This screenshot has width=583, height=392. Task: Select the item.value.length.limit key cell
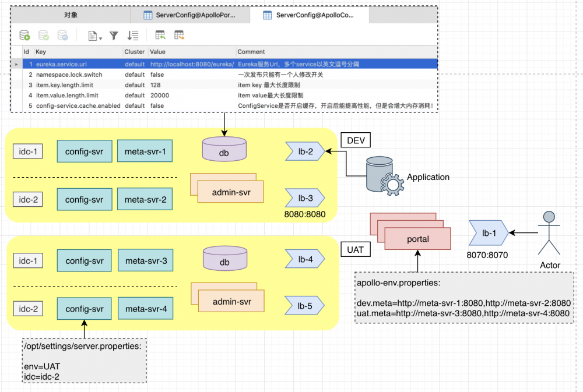pos(79,96)
